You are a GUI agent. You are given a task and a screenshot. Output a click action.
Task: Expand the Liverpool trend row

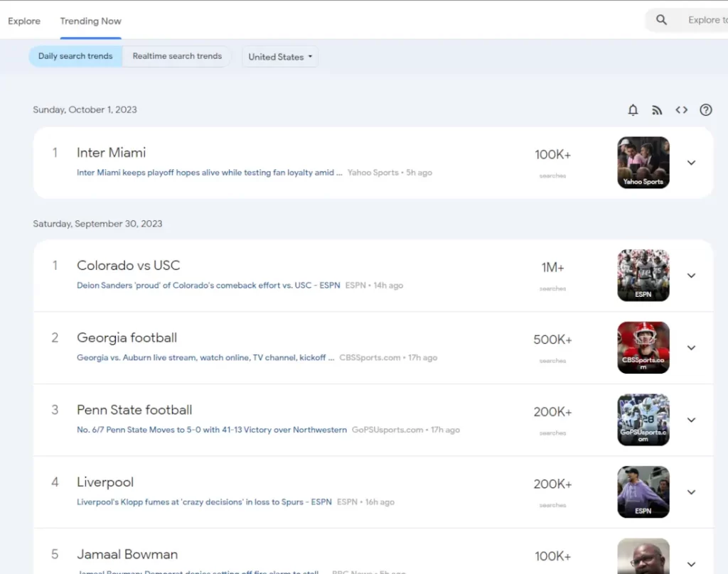point(691,492)
